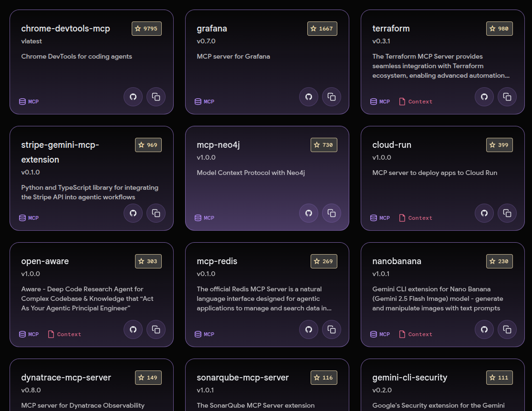The width and height of the screenshot is (532, 411).
Task: Copy chrome-devtools-mcp install command
Action: coord(156,97)
